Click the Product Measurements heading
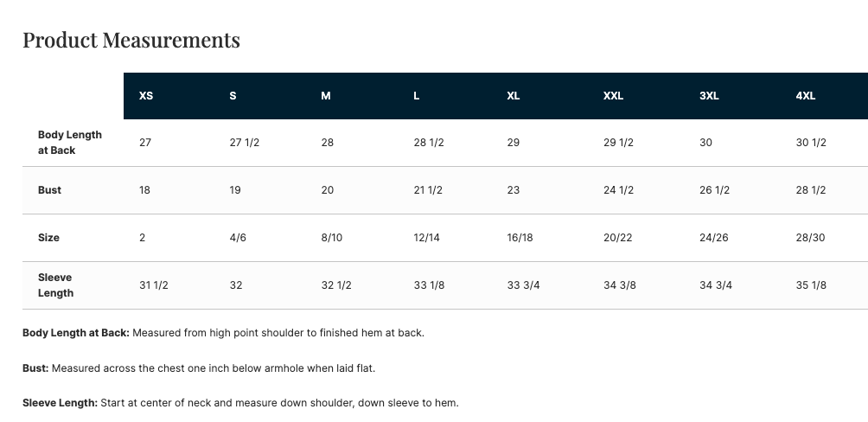 131,40
